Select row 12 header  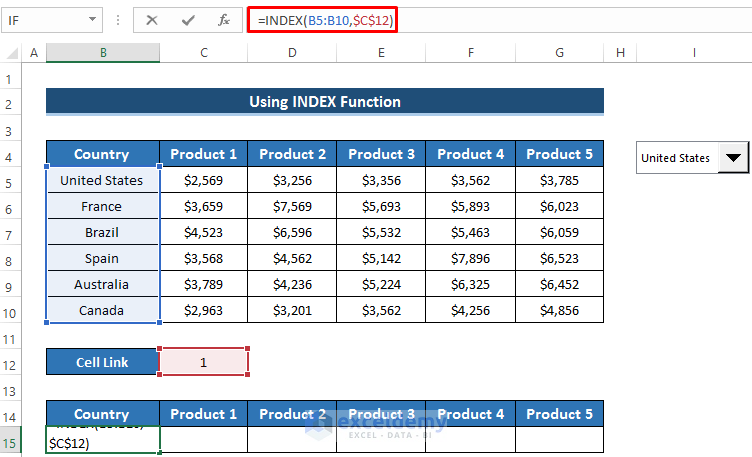tap(13, 363)
